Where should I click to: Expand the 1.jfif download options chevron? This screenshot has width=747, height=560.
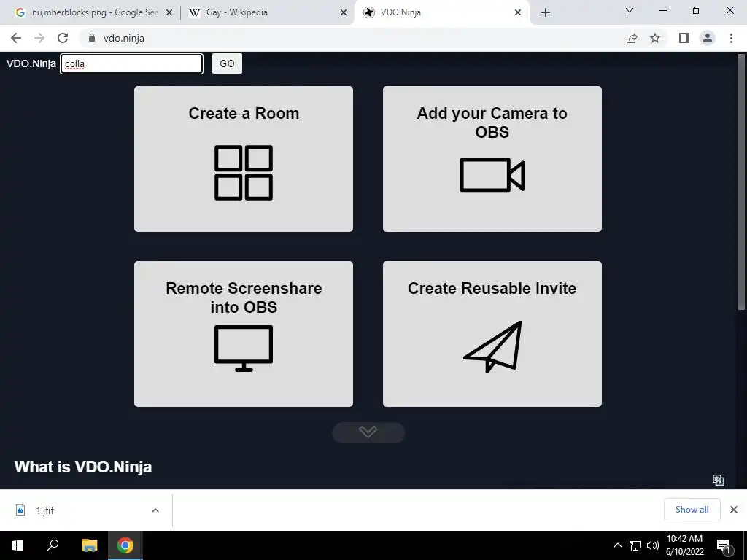point(155,510)
